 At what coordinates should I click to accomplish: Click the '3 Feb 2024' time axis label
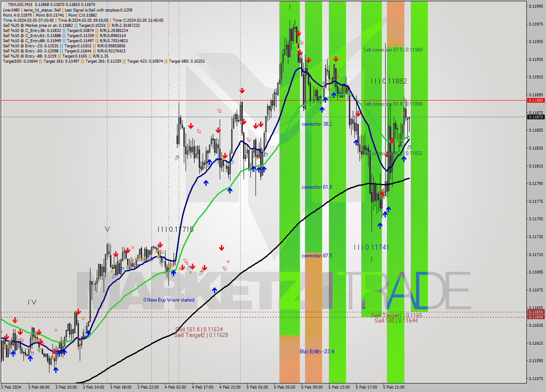[12, 387]
